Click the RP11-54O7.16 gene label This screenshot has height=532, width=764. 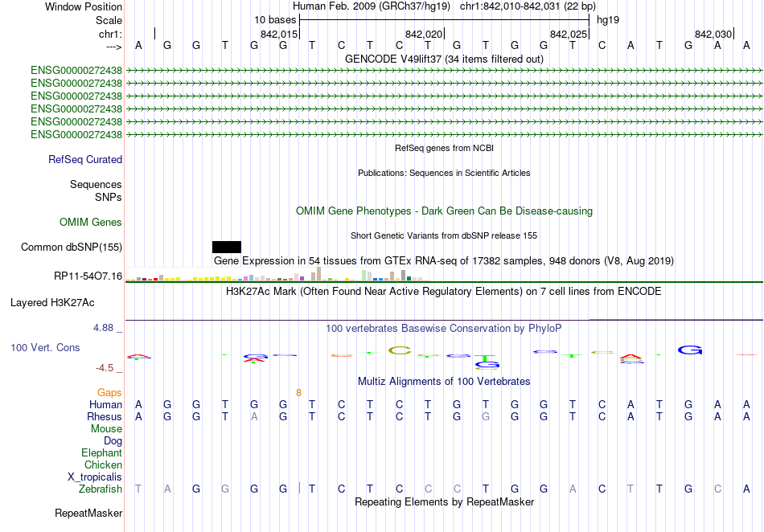coord(88,276)
